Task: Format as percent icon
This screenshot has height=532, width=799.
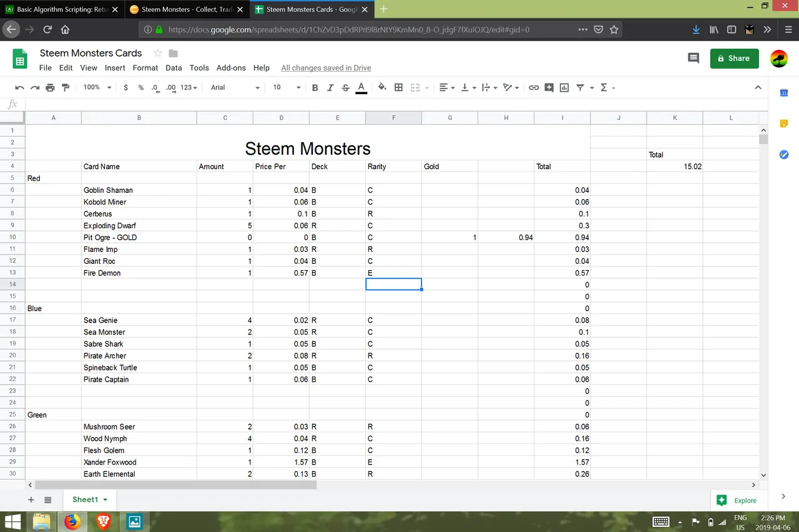Action: [x=140, y=88]
